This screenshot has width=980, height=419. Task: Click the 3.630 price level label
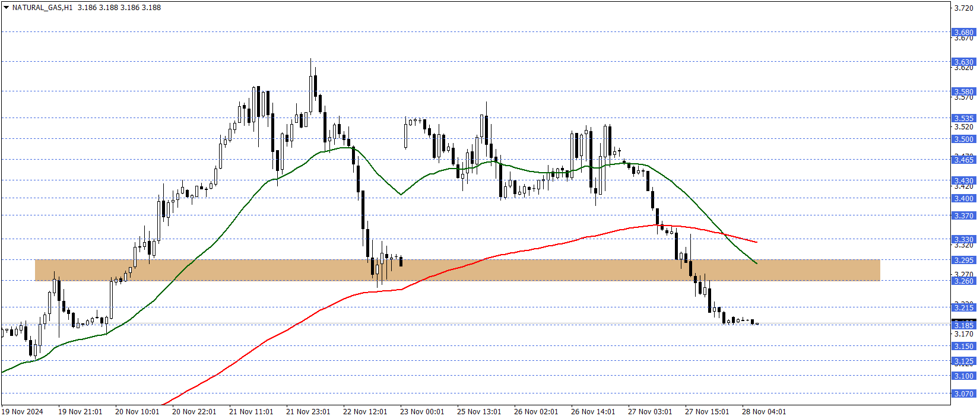coord(964,62)
